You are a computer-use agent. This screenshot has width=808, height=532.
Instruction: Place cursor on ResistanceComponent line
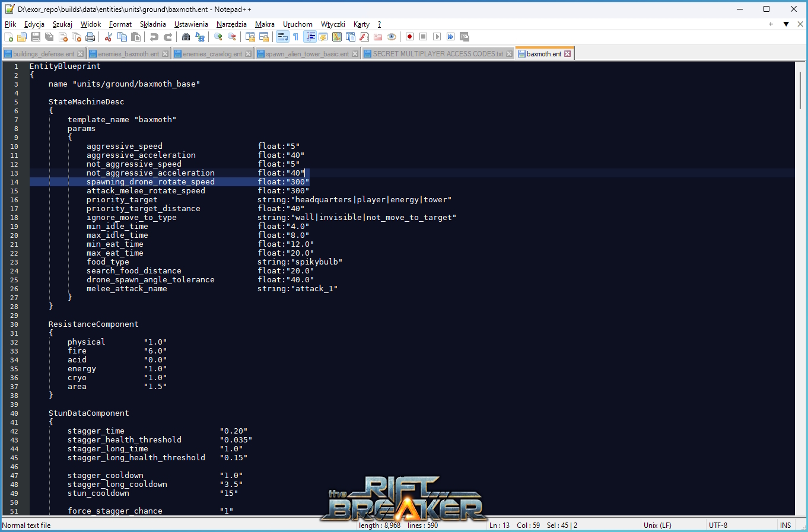[x=93, y=324]
